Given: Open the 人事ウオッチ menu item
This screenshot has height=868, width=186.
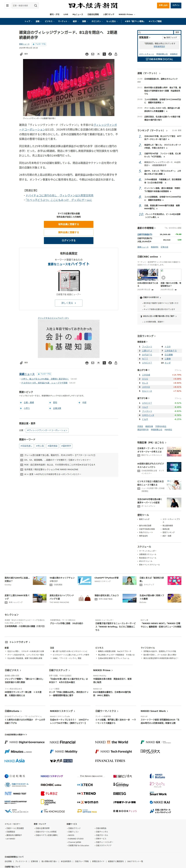Looking at the screenshot, I should [x=109, y=14].
